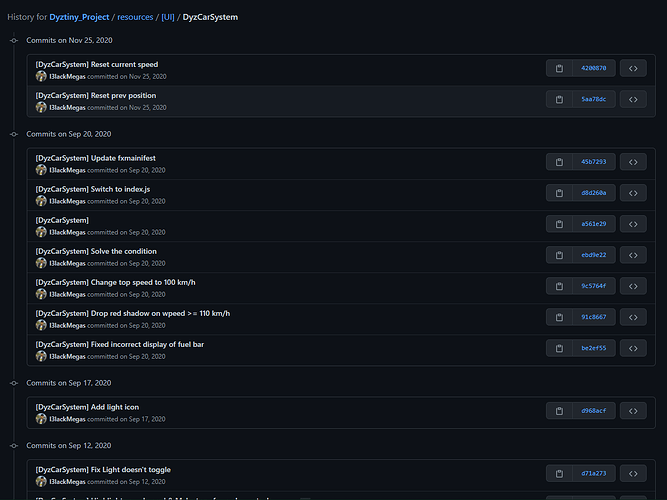Image resolution: width=667 pixels, height=500 pixels.
Task: Browse code at commit d968acf
Action: (x=633, y=411)
